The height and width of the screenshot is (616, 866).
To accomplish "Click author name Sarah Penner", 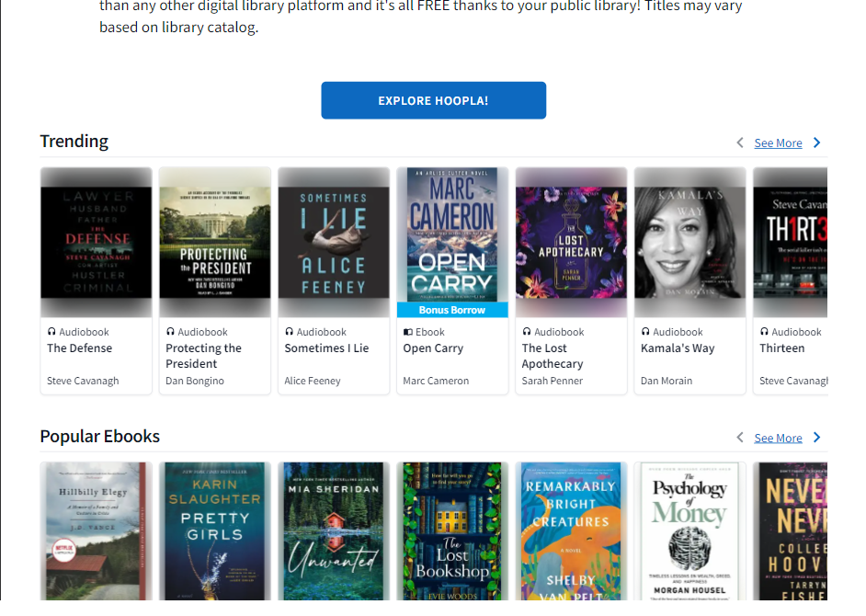I will [553, 381].
